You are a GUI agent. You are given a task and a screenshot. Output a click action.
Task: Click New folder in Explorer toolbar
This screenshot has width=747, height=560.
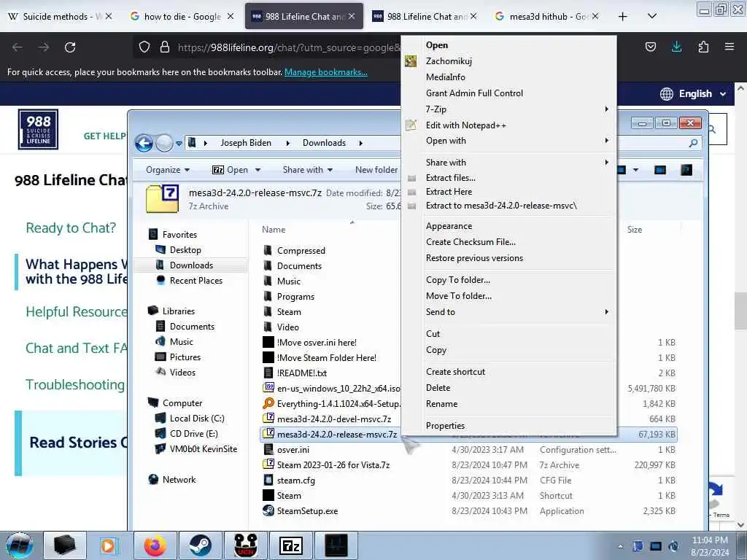[376, 170]
